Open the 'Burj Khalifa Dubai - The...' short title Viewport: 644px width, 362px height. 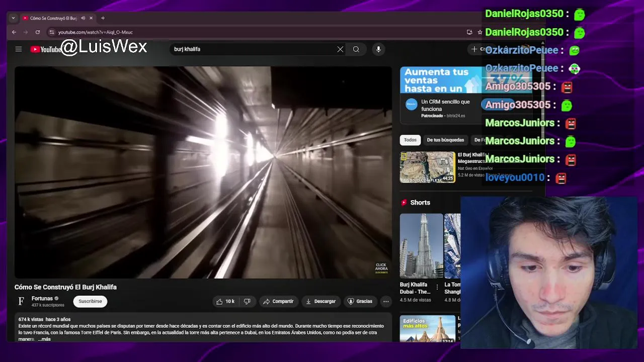pyautogui.click(x=415, y=288)
